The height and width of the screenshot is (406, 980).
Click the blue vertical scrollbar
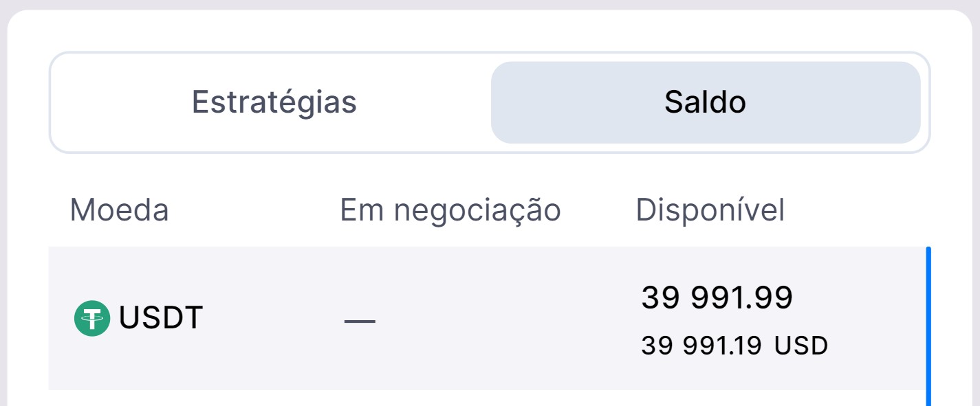pos(928,323)
